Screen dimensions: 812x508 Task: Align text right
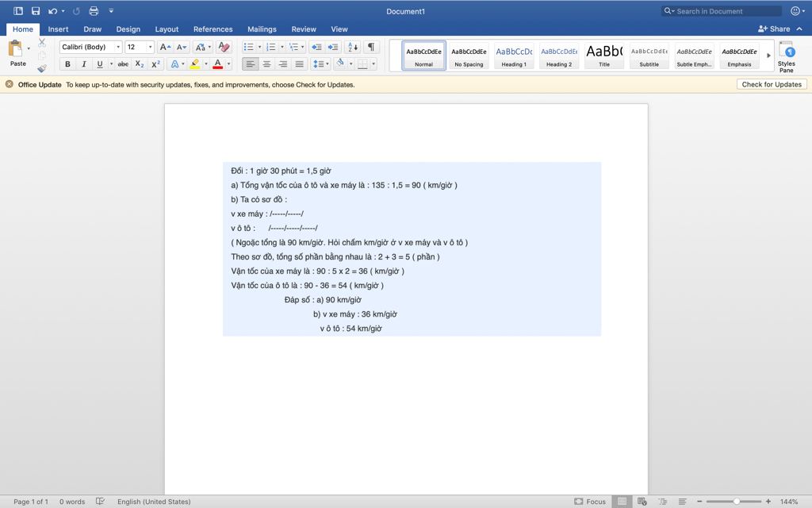click(x=283, y=64)
